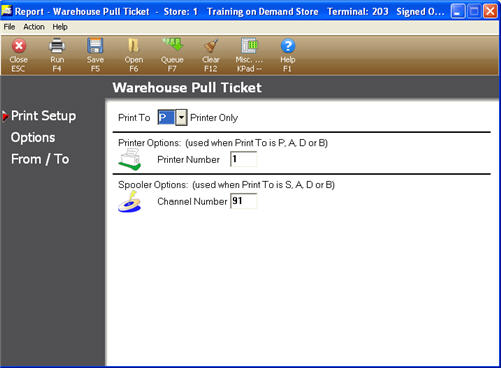
Task: Save settings using the floppy disk icon
Action: tap(95, 55)
